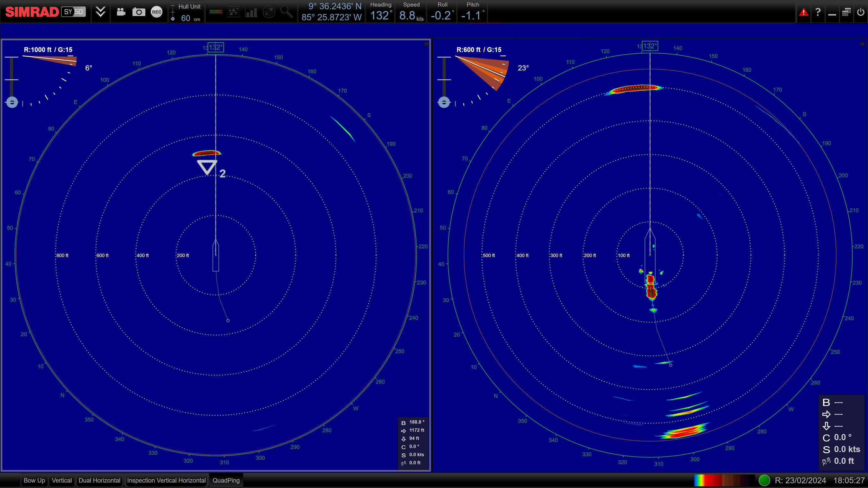Open the color palette settings icon
868x488 pixels.
pos(216,12)
